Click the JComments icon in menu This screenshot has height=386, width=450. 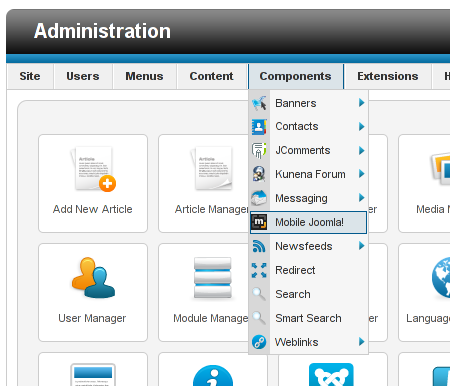259,150
